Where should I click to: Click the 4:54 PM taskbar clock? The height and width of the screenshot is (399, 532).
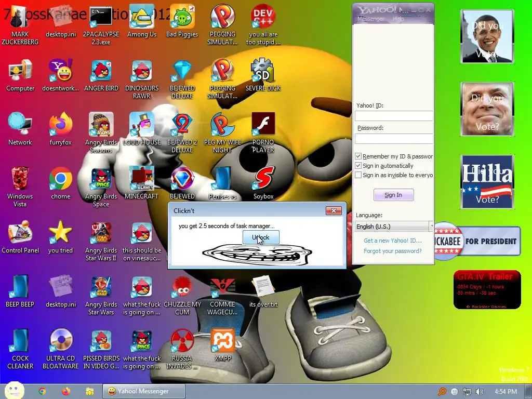pos(506,392)
